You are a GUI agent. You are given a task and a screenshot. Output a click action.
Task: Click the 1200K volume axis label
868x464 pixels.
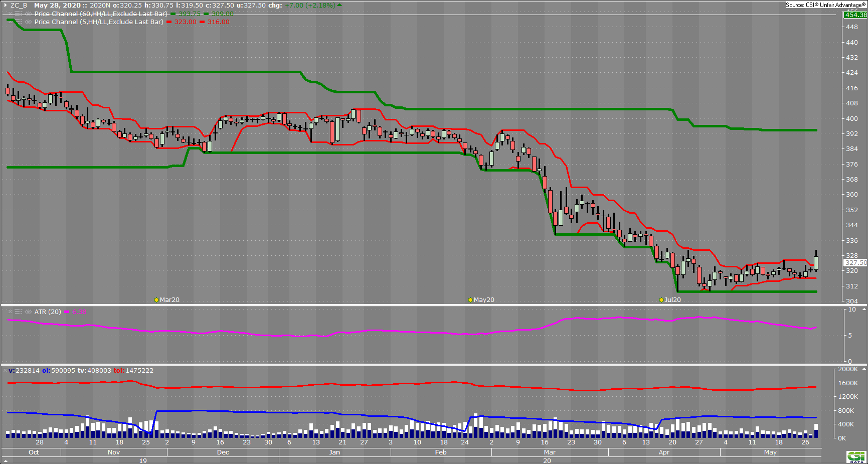click(x=848, y=397)
